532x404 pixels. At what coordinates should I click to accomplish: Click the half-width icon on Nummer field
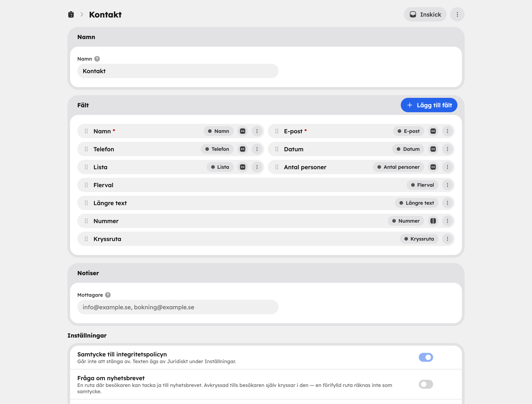pyautogui.click(x=433, y=221)
